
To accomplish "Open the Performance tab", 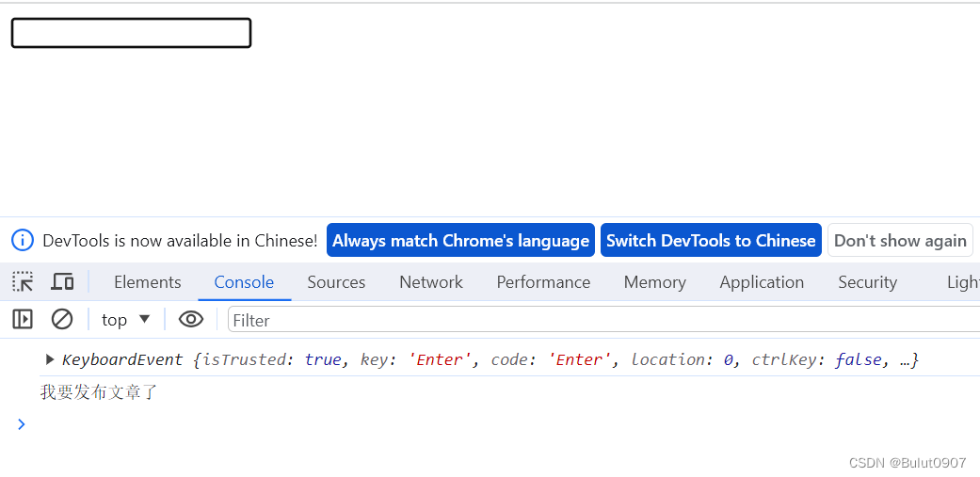I will 543,282.
